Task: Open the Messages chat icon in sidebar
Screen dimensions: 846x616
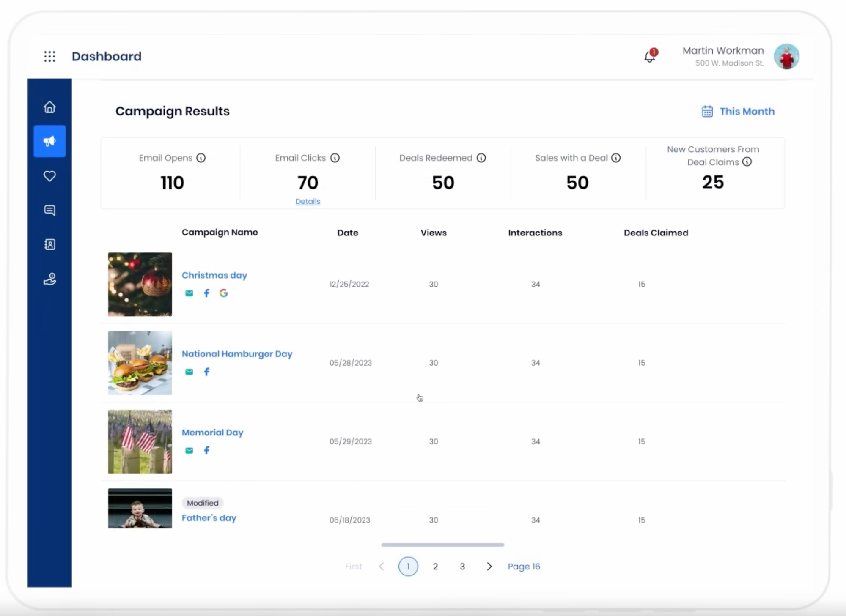Action: [49, 210]
